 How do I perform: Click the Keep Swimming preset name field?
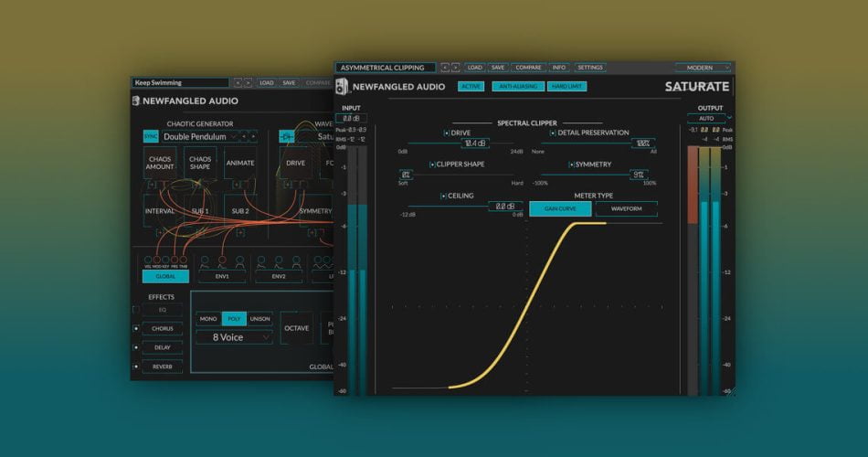(180, 82)
